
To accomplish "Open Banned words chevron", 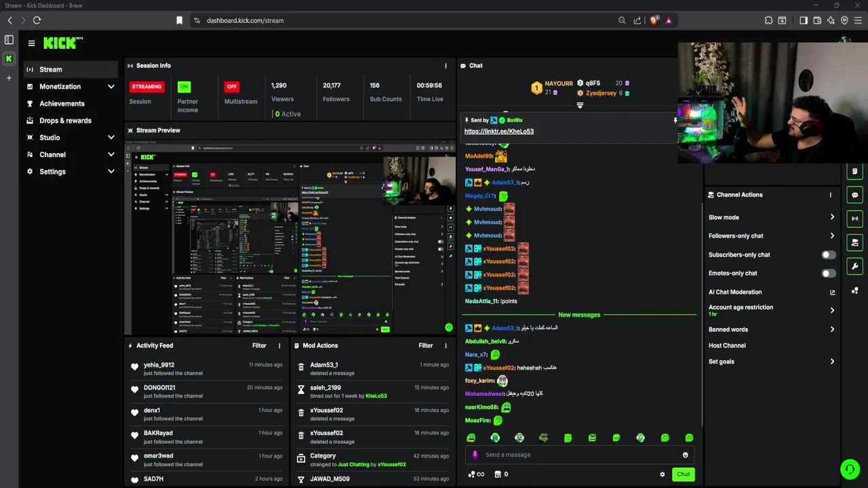I will coord(832,329).
